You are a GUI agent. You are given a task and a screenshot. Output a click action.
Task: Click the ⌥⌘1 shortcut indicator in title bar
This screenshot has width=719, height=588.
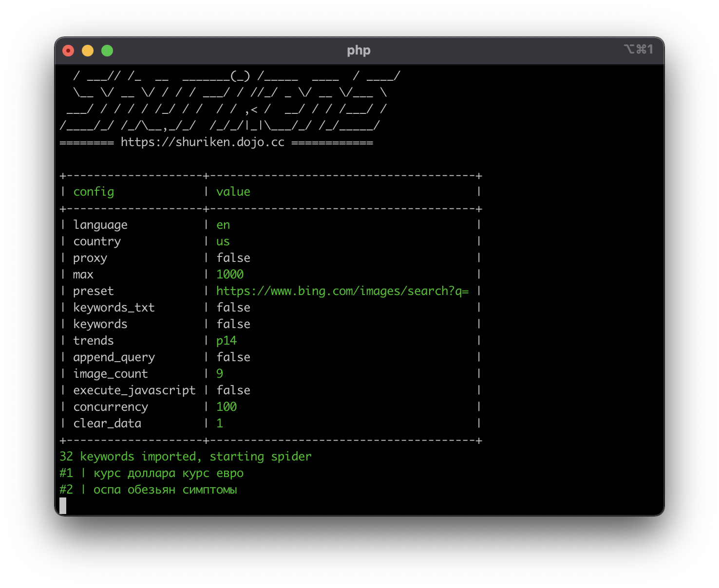pos(638,49)
